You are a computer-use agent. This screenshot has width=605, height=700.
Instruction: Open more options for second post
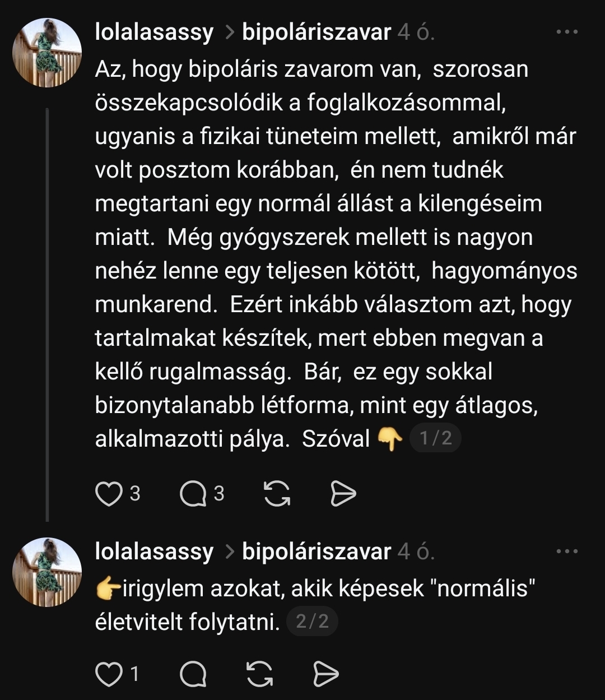pos(566,552)
